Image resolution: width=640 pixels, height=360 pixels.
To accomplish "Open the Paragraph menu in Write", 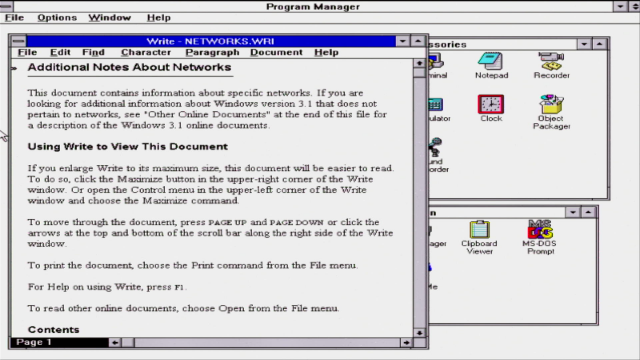I will pos(212,52).
